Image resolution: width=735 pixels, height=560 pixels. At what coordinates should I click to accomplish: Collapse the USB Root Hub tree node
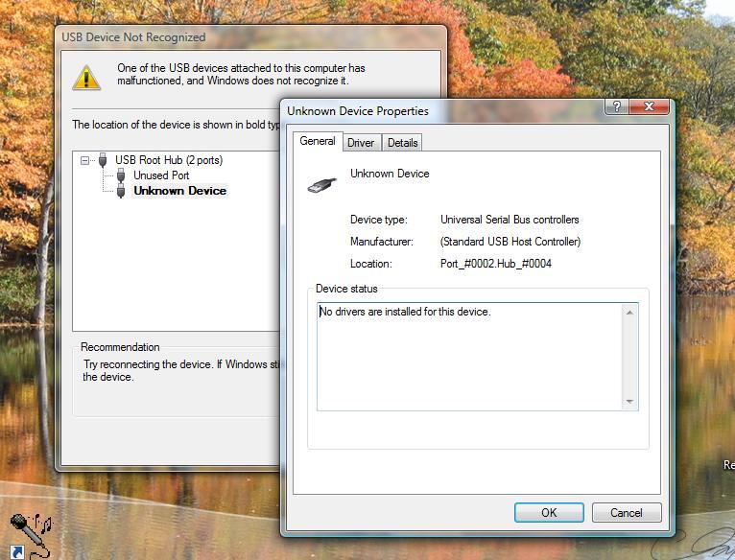[x=85, y=160]
